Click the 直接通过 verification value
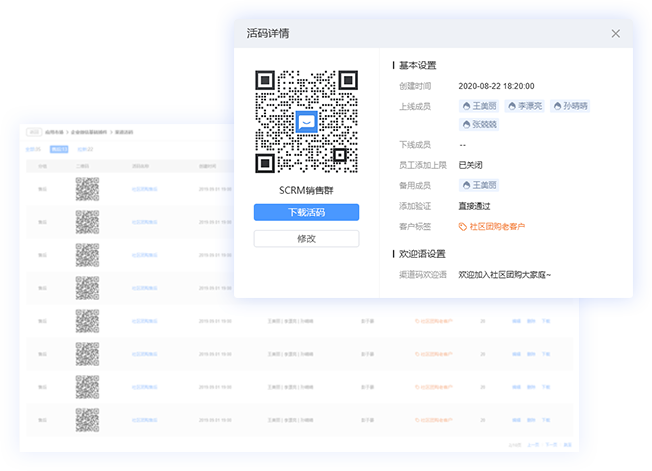The image size is (652, 471). pos(474,206)
